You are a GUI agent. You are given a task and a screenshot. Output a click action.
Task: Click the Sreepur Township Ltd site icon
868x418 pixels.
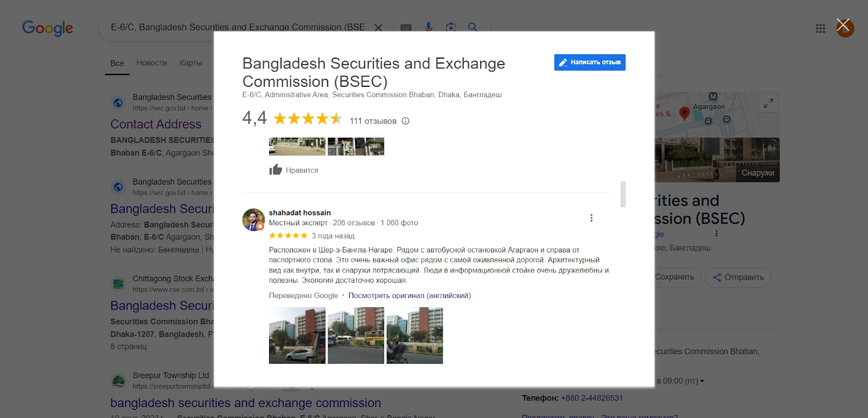(118, 381)
